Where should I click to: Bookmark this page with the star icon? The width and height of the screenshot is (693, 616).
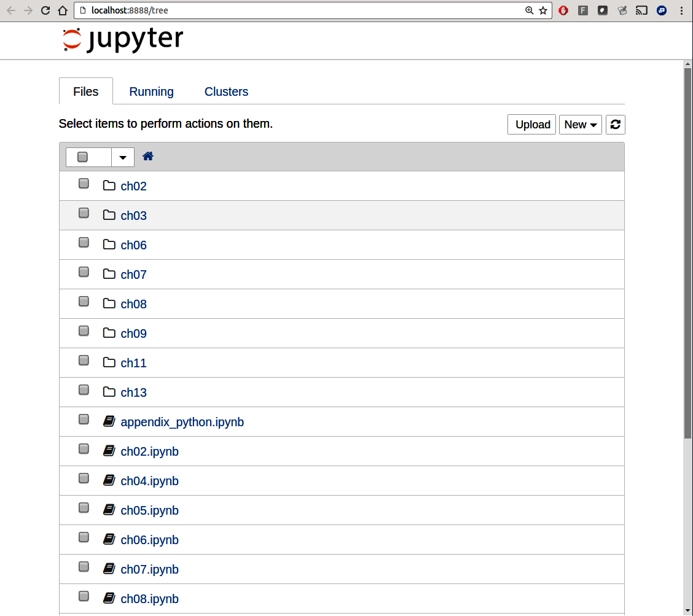pyautogui.click(x=543, y=10)
